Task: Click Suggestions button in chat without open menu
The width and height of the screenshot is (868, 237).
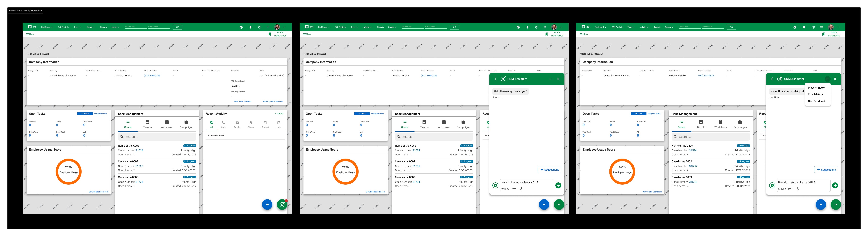Action: coord(549,170)
